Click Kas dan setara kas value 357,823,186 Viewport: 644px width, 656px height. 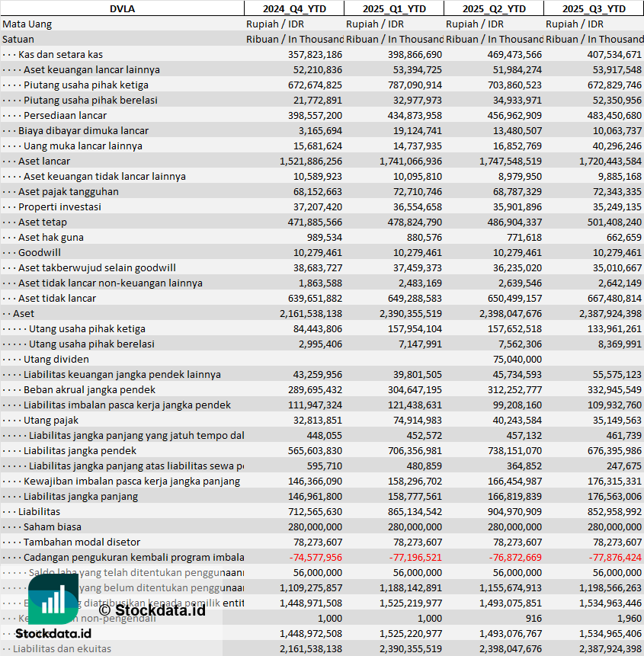coord(315,54)
